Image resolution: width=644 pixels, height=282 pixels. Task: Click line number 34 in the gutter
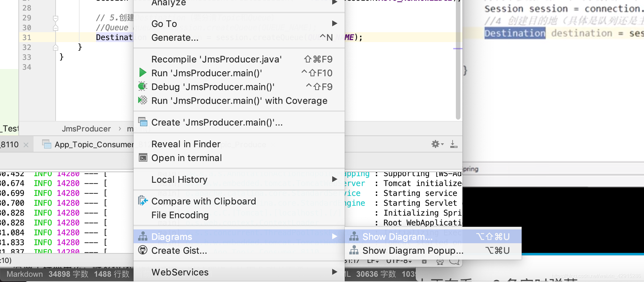[27, 67]
